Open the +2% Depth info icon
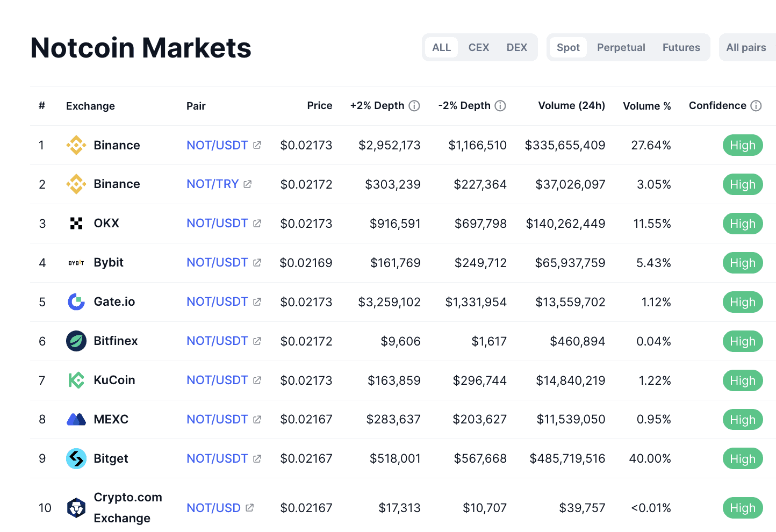This screenshot has height=532, width=776. click(414, 106)
